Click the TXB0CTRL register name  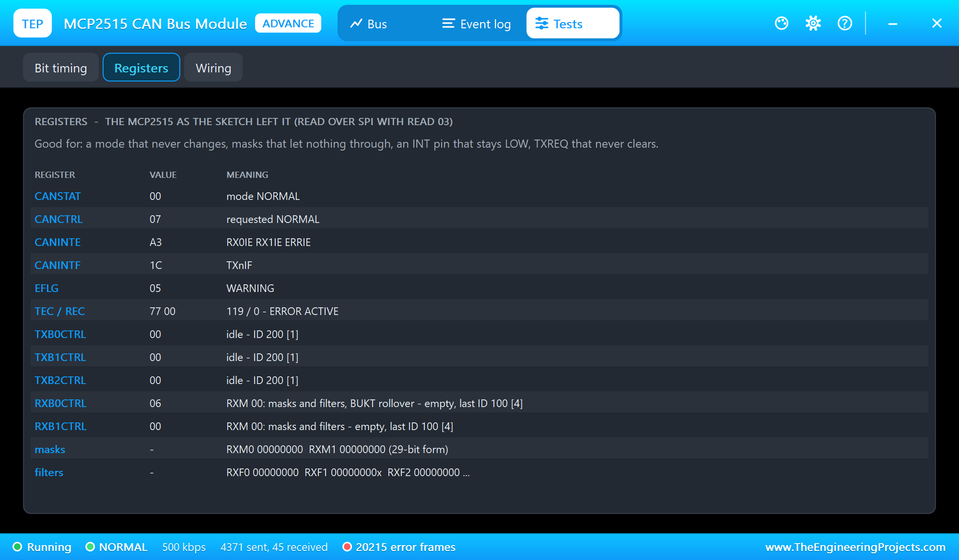coord(60,334)
